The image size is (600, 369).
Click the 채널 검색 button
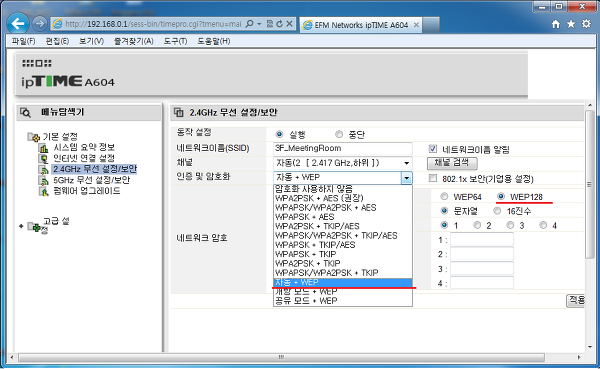[x=452, y=163]
